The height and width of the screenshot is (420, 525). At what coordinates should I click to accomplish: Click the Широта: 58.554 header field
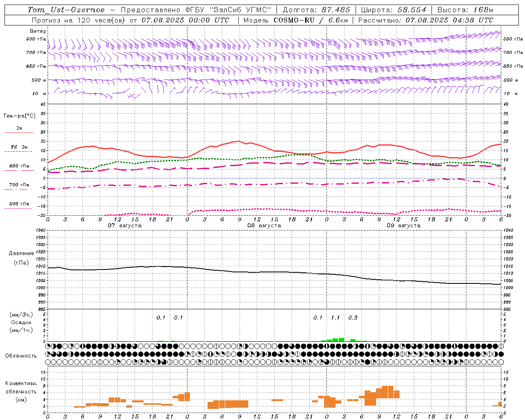394,10
